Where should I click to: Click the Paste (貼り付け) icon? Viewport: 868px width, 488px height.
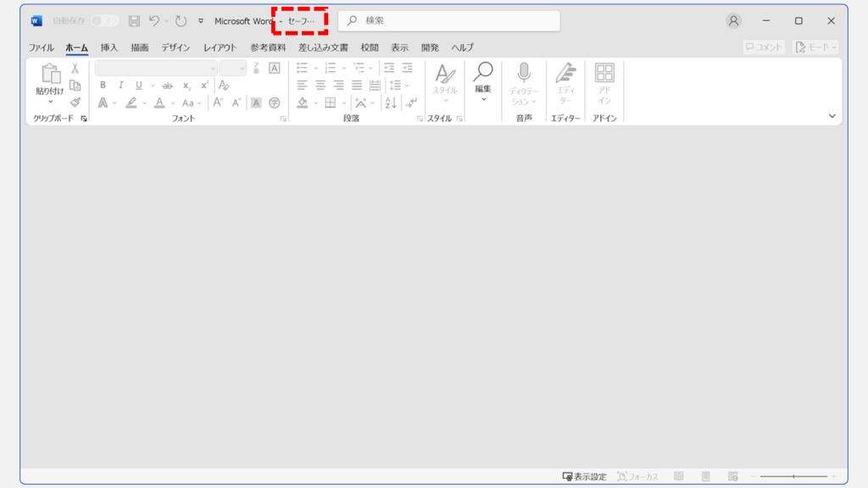(x=50, y=74)
